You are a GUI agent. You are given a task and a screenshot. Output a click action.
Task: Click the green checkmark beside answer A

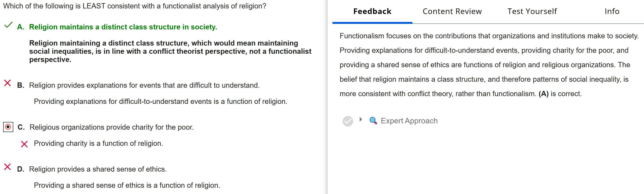(8, 25)
